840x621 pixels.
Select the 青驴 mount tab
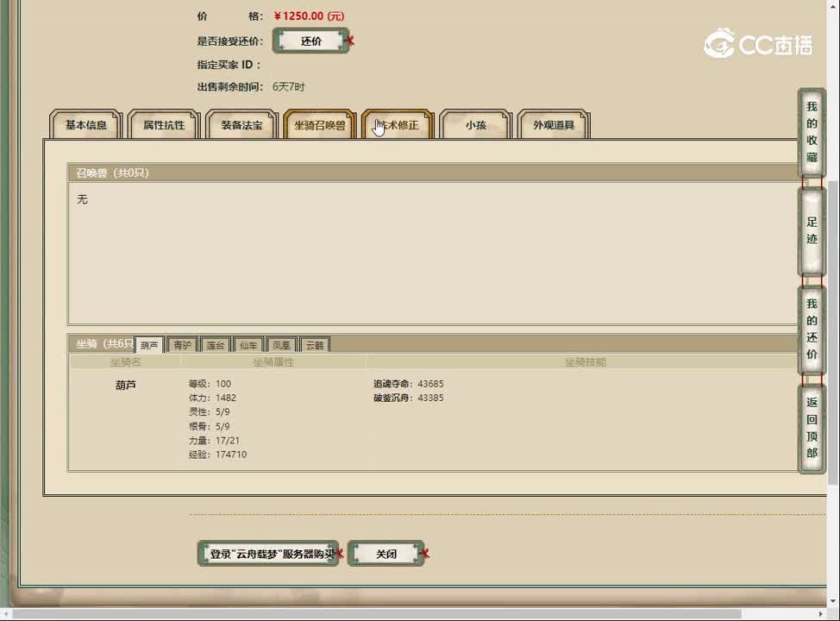point(182,345)
